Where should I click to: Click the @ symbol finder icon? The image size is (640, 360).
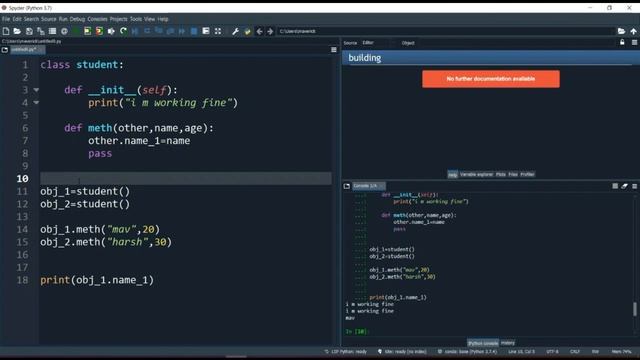(x=64, y=31)
